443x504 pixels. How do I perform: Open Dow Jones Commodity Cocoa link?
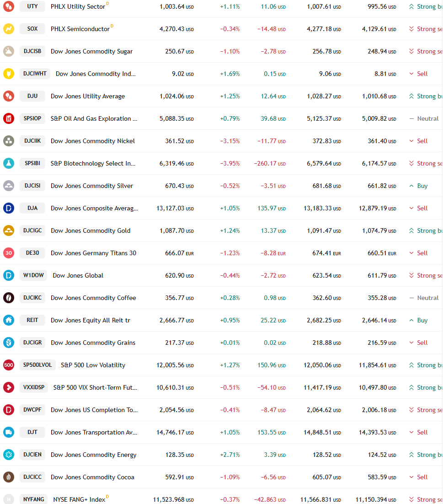tap(92, 477)
